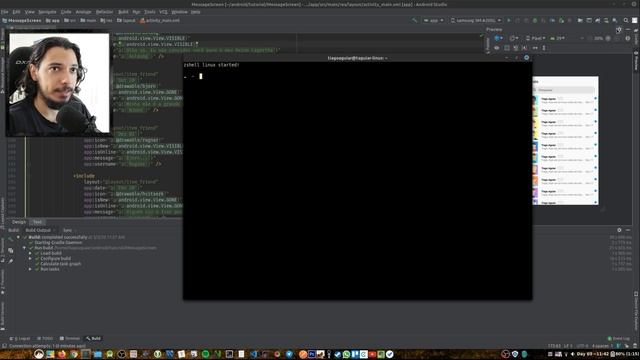Click the layout breadcrumb folder
Viewport: 640px width, 360px height.
126,20
